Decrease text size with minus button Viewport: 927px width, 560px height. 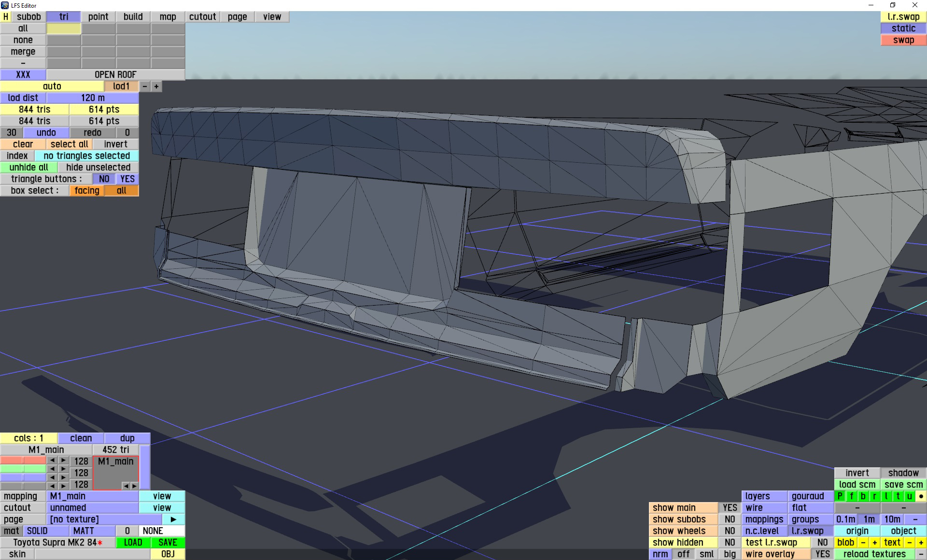[909, 542]
